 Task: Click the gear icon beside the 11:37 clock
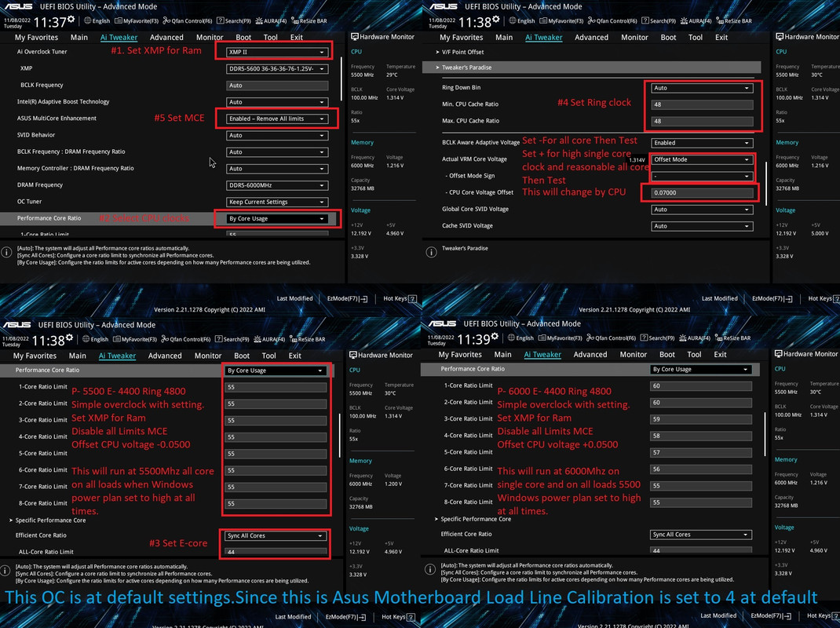tap(71, 20)
